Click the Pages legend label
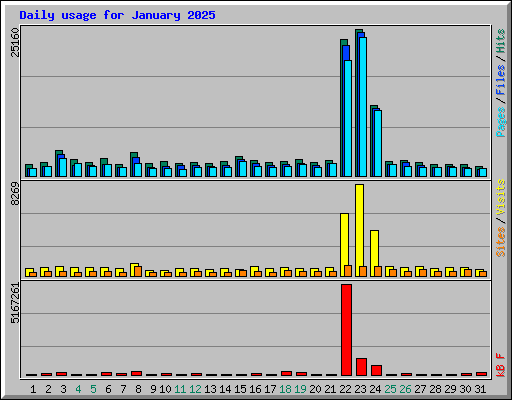Screen dimensions: 512x400 click(x=501, y=122)
